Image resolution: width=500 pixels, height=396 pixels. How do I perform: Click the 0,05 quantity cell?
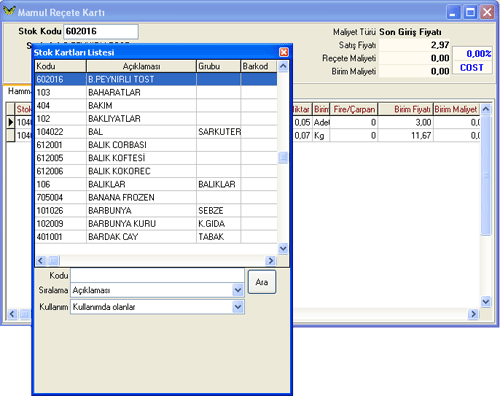pyautogui.click(x=302, y=122)
